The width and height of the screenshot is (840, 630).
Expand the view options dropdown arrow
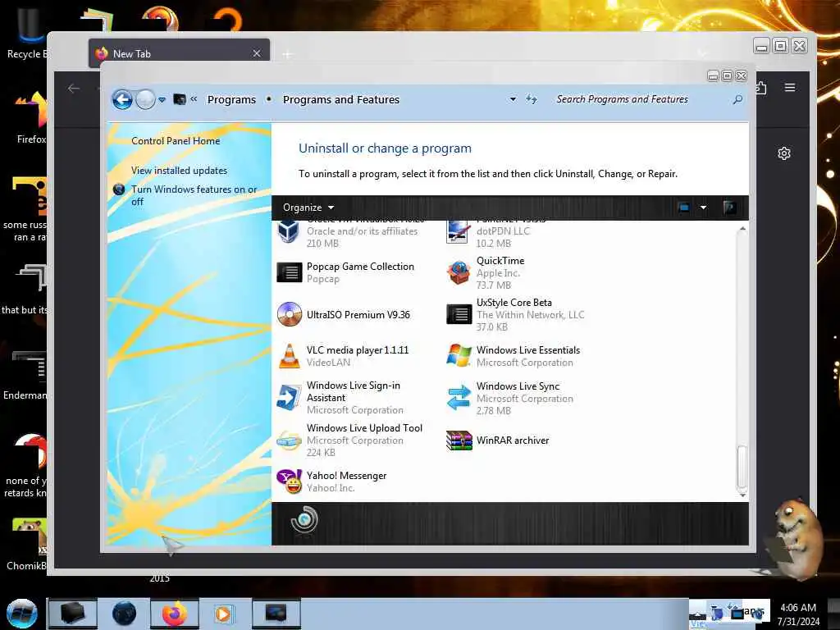pos(703,208)
